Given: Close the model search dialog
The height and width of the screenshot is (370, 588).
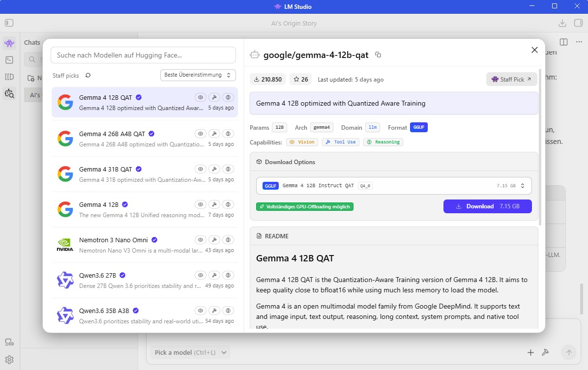Looking at the screenshot, I should point(534,50).
